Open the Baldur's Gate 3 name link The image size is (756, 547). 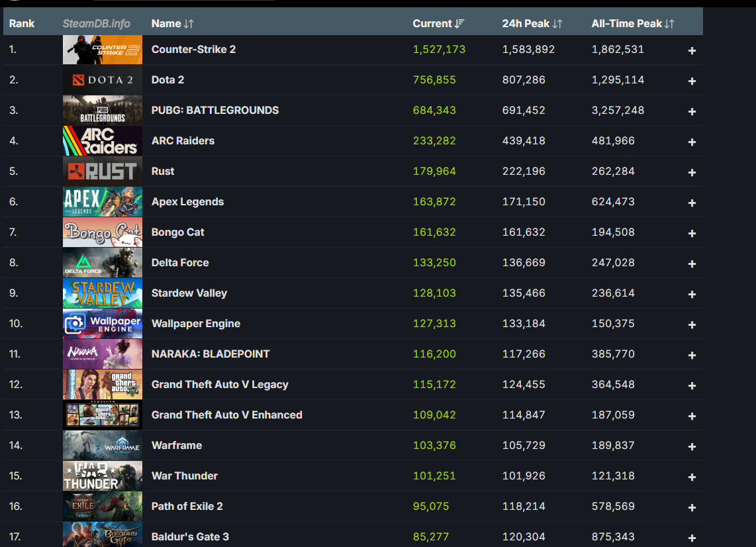(190, 536)
